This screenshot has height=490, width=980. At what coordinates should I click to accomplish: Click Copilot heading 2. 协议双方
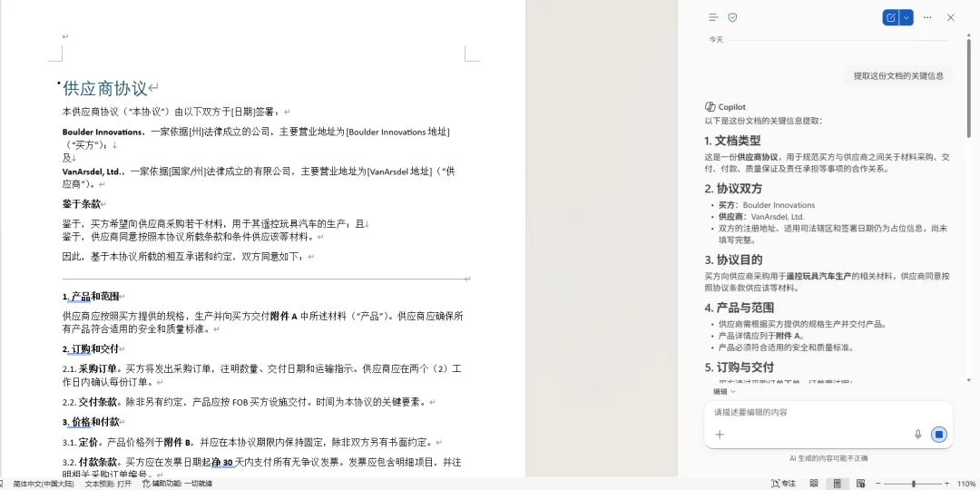click(733, 189)
